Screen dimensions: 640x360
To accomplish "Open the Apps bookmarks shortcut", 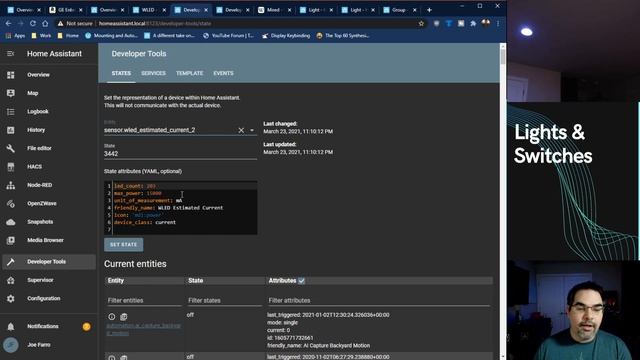I will (15, 36).
